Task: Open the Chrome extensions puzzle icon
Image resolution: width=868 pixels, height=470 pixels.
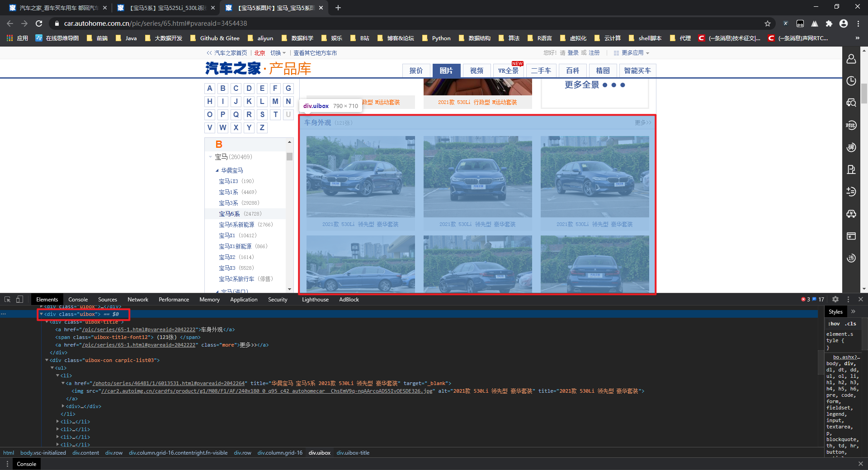Action: click(829, 23)
